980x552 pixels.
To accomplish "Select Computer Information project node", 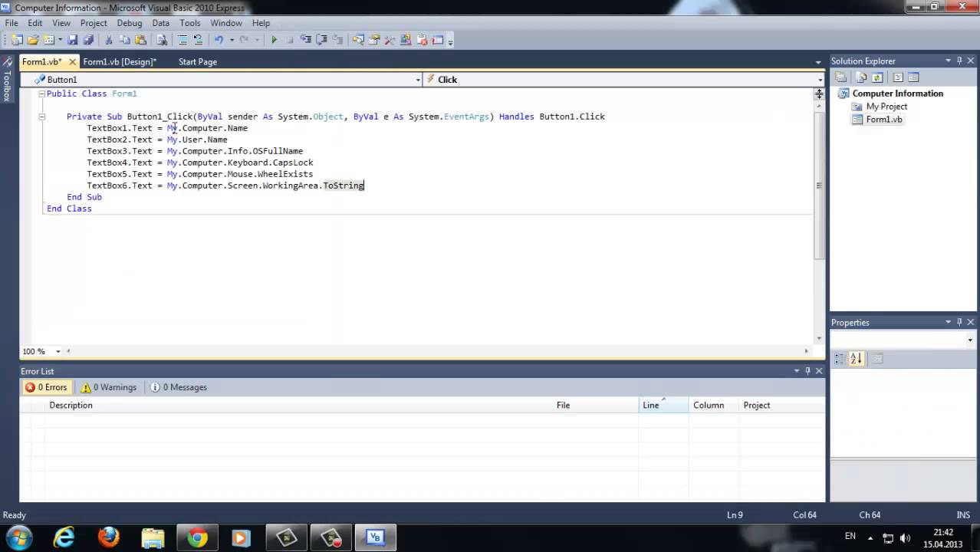I will point(897,94).
